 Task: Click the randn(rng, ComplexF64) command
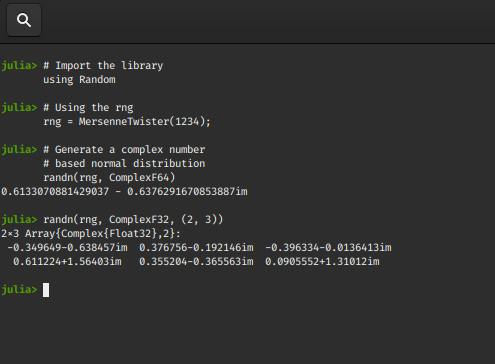[x=109, y=178]
